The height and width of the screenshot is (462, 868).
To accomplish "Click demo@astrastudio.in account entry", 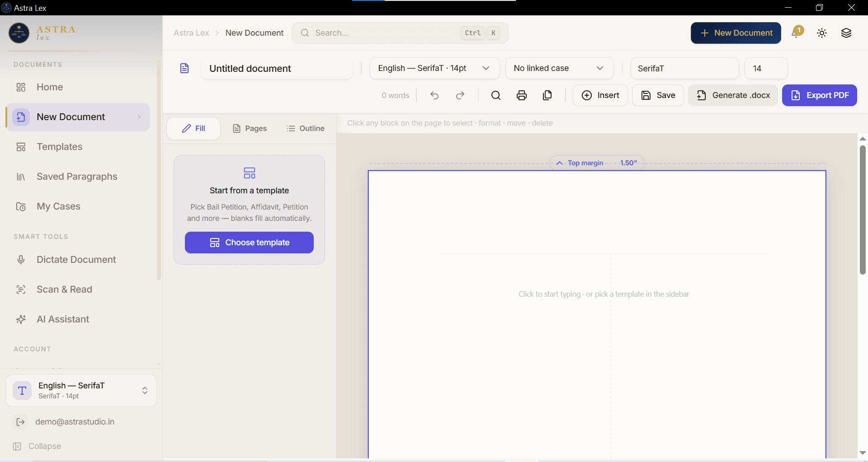I will click(75, 422).
